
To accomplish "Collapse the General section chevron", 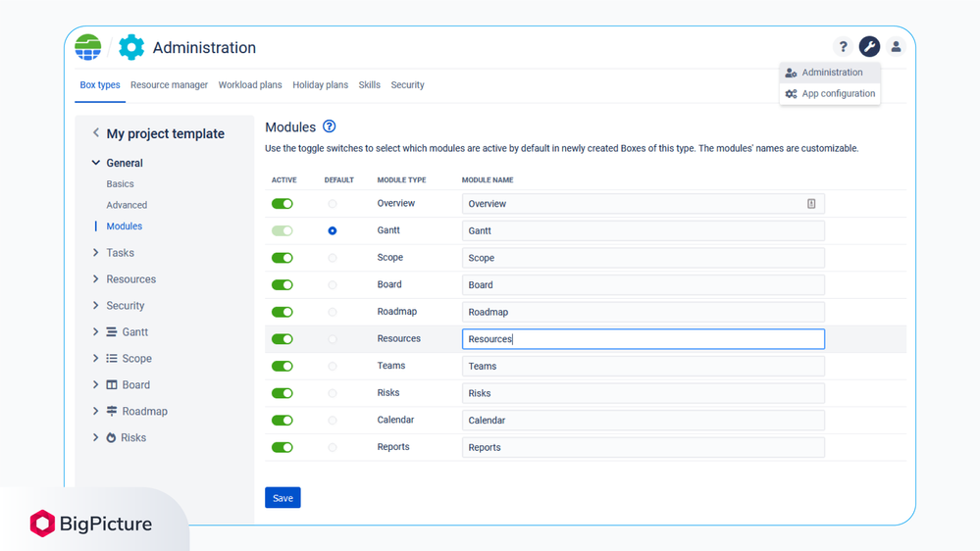I will pos(95,163).
